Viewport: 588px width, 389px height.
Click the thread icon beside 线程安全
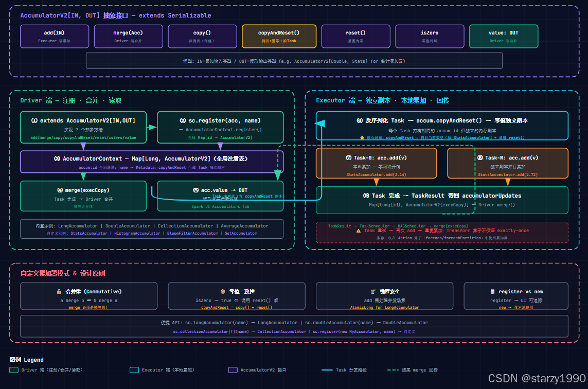[x=373, y=291]
